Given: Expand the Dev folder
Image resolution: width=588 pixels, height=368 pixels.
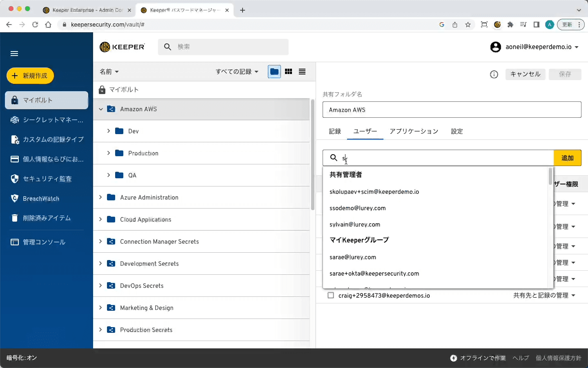Looking at the screenshot, I should point(109,131).
